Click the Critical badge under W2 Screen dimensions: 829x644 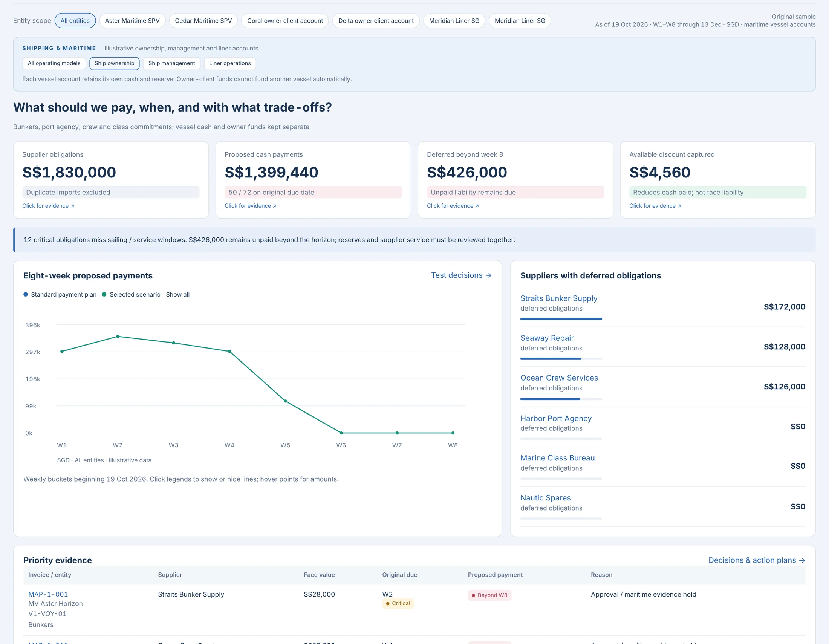coord(398,603)
